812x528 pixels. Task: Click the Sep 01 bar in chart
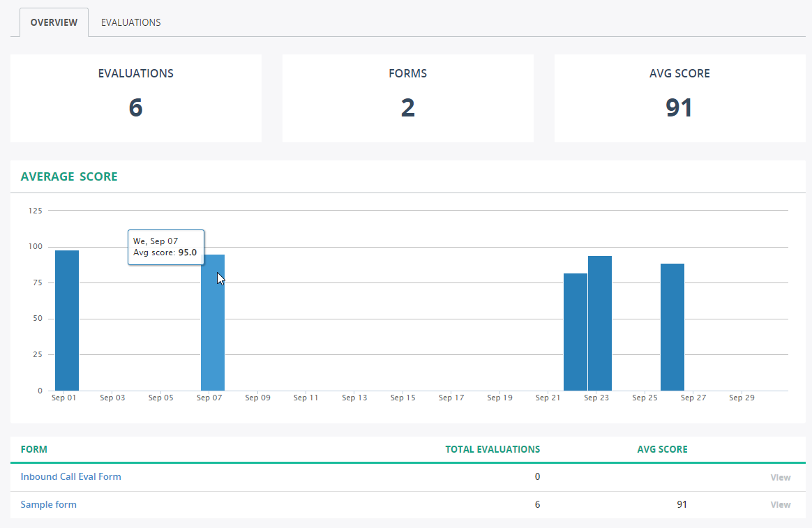[x=67, y=321]
